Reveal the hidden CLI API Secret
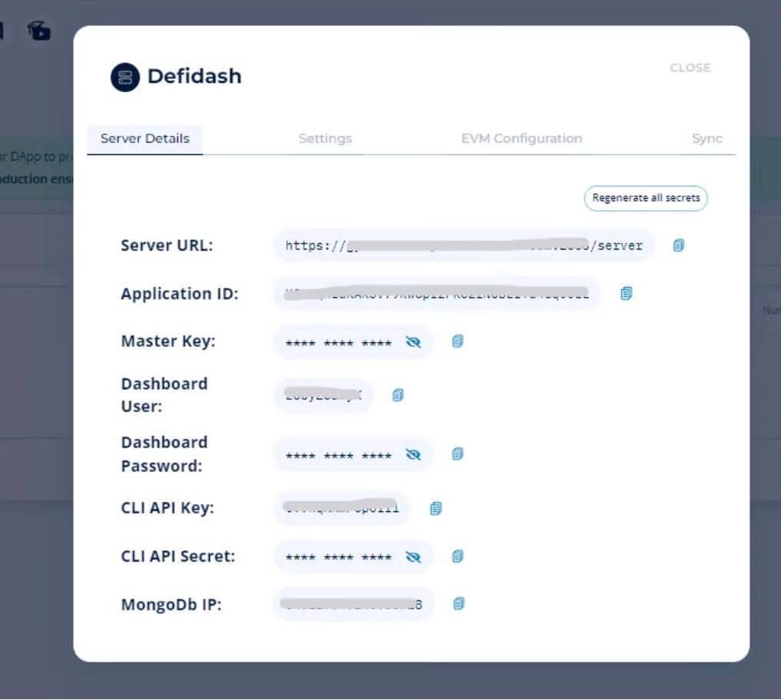This screenshot has height=700, width=781. click(x=413, y=556)
